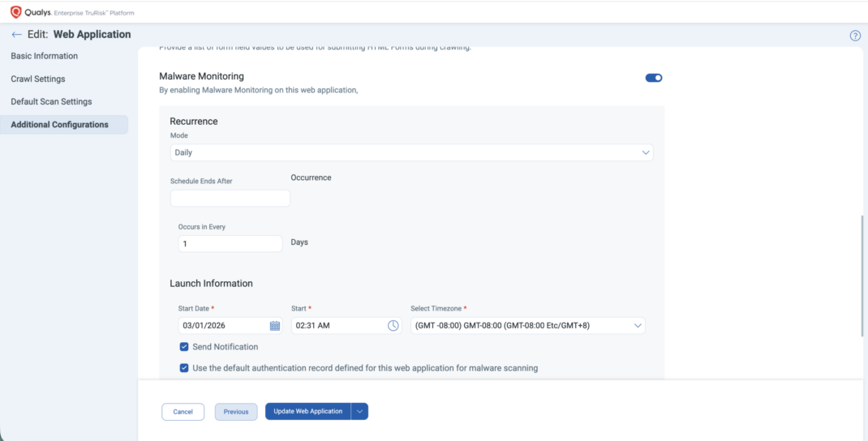Click the Start Date input field
868x441 pixels.
230,325
